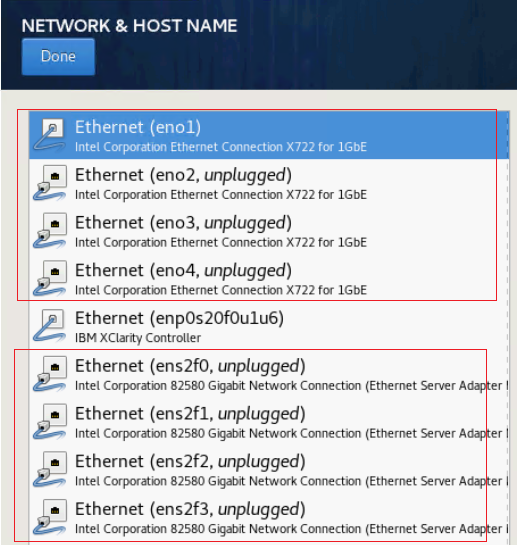Click the ens2f1 unplugged adapter icon
Image resolution: width=517 pixels, height=545 pixels.
pyautogui.click(x=50, y=421)
